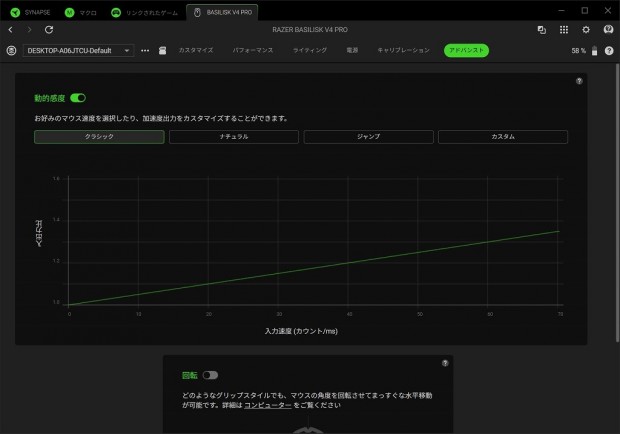Image resolution: width=620 pixels, height=434 pixels.
Task: Go forward with the right arrow
Action: tap(29, 30)
